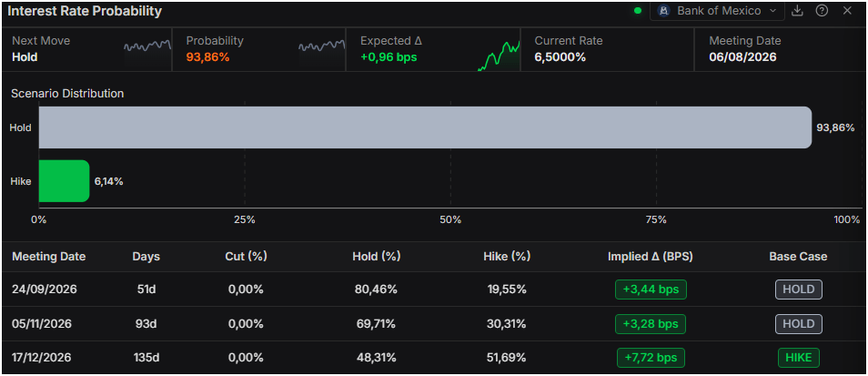Click the HIKE base case badge

pos(799,358)
